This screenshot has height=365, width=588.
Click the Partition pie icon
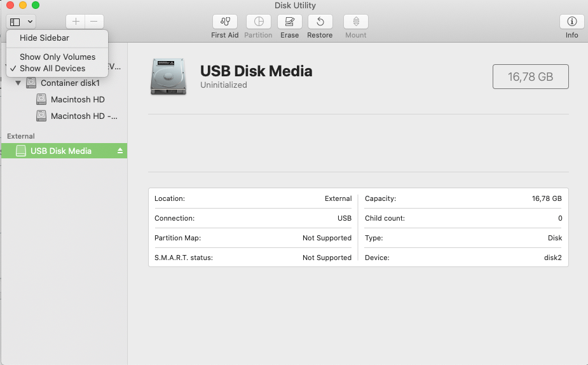(259, 22)
